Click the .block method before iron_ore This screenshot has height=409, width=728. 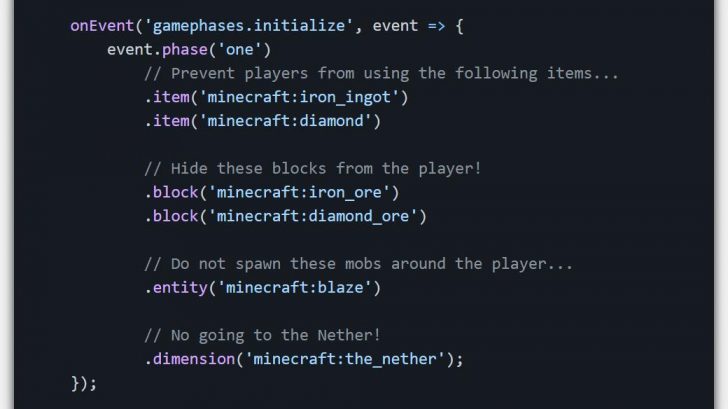[x=172, y=192]
